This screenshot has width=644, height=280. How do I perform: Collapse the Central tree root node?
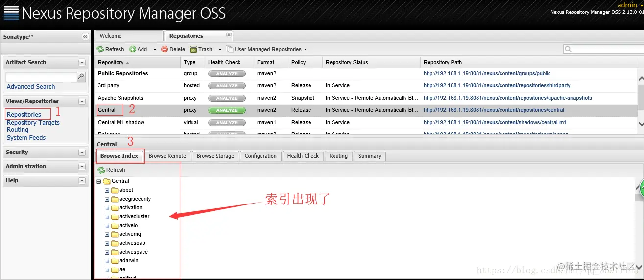(x=99, y=181)
